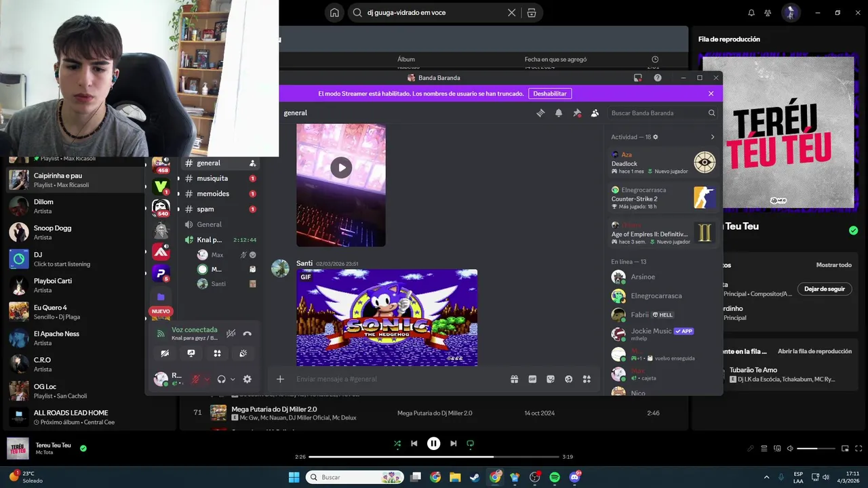Open Discord threads icon in channel header
This screenshot has width=868, height=488.
pos(540,113)
